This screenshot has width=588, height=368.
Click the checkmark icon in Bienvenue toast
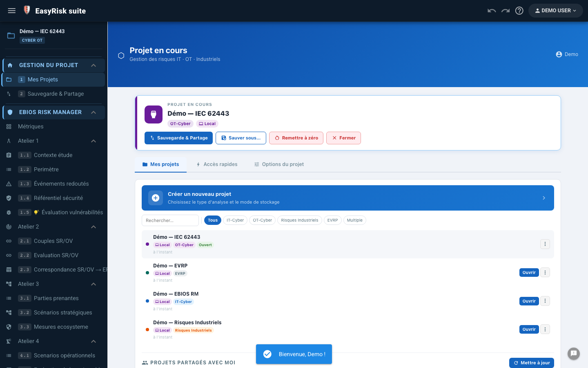(267, 354)
